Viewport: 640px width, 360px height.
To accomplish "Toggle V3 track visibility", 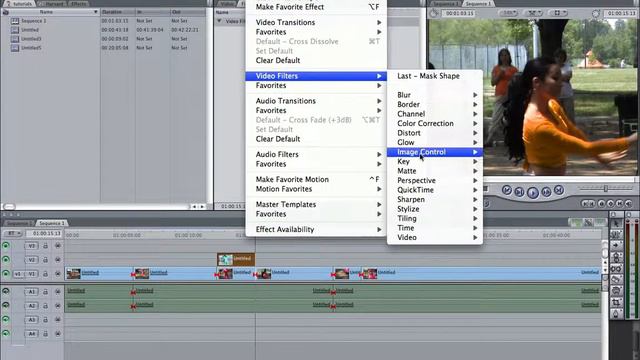I will pos(6,246).
